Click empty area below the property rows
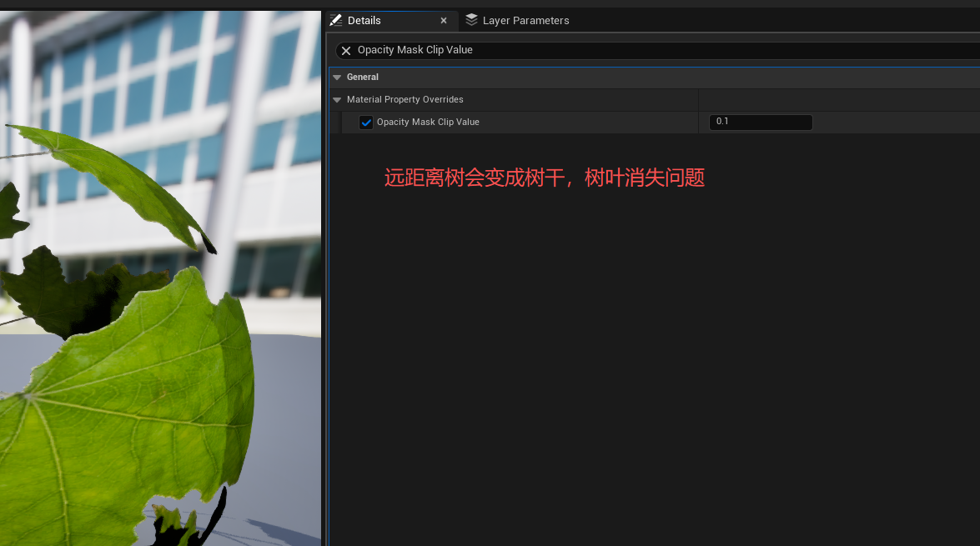This screenshot has width=980, height=546. tap(651, 375)
